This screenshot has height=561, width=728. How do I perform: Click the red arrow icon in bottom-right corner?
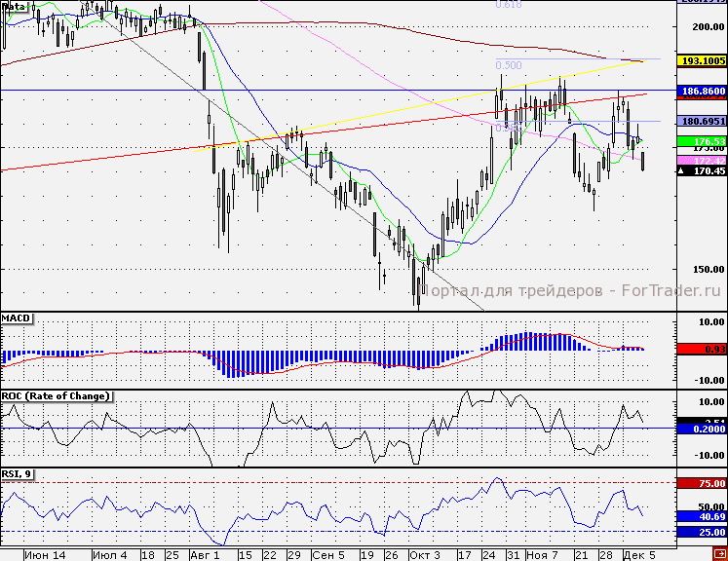coord(718,553)
